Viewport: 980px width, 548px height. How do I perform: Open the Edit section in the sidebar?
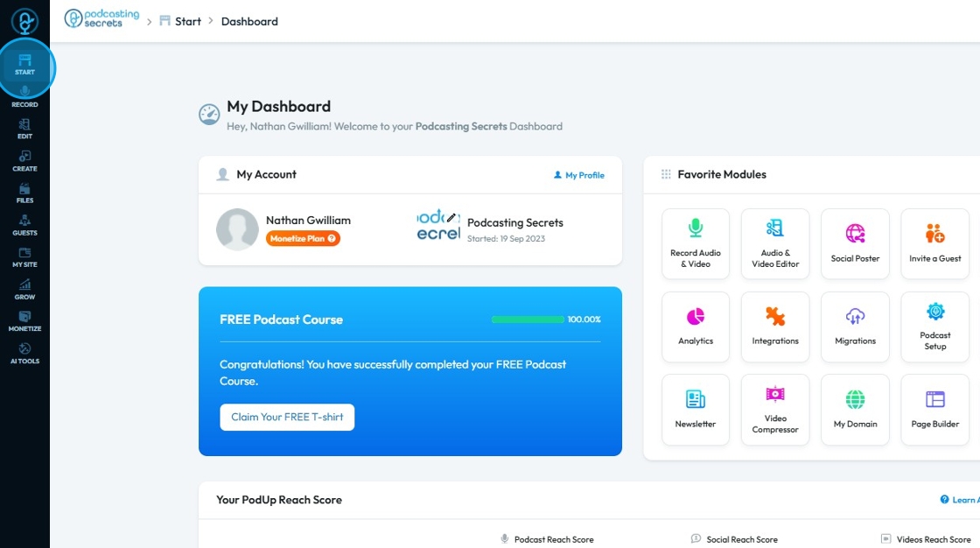pos(24,129)
